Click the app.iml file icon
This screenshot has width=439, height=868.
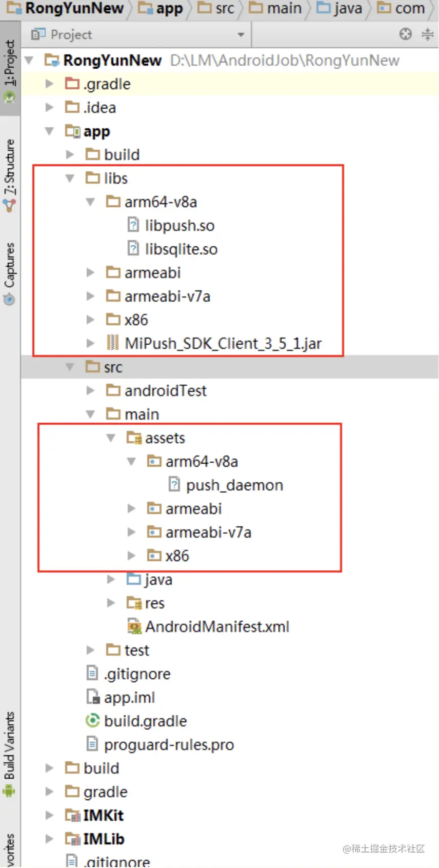93,697
